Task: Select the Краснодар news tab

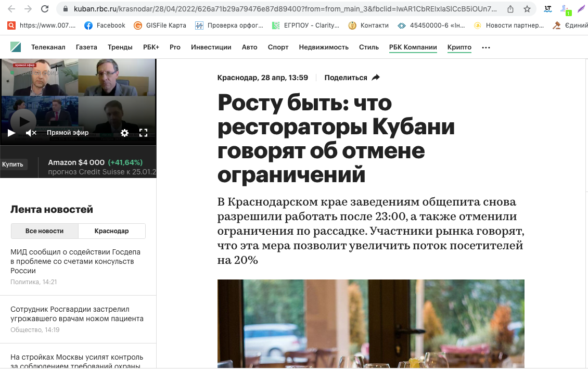Action: pyautogui.click(x=111, y=231)
